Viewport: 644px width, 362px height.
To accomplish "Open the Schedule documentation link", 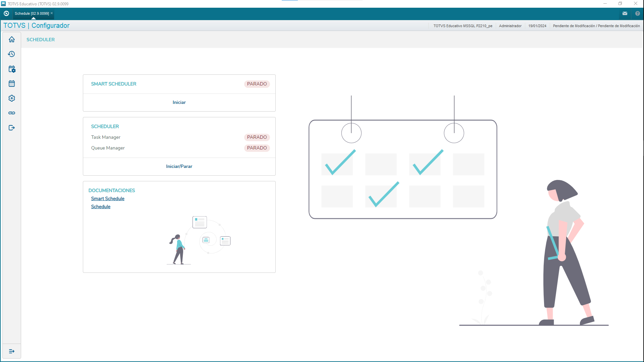I will pyautogui.click(x=101, y=206).
